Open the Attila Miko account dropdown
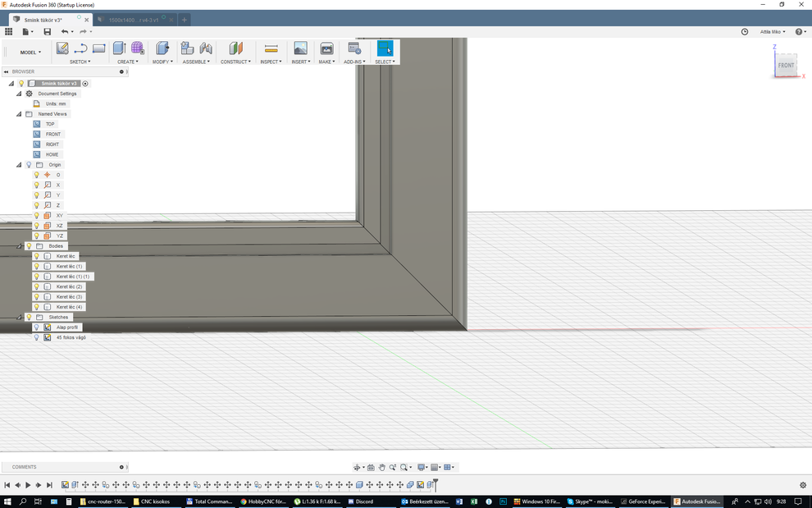812x508 pixels. coord(773,32)
